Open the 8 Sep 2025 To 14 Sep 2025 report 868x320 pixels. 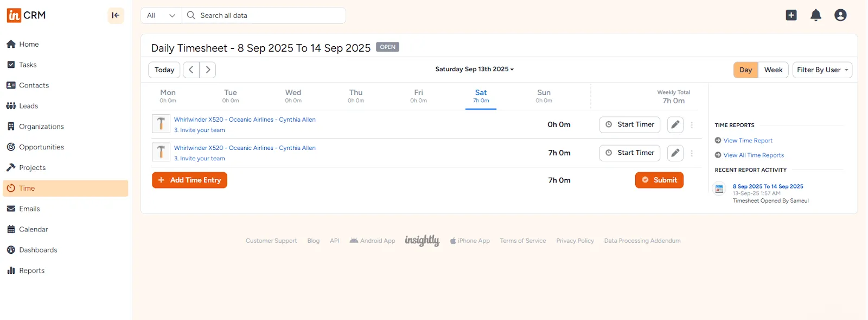click(x=768, y=186)
